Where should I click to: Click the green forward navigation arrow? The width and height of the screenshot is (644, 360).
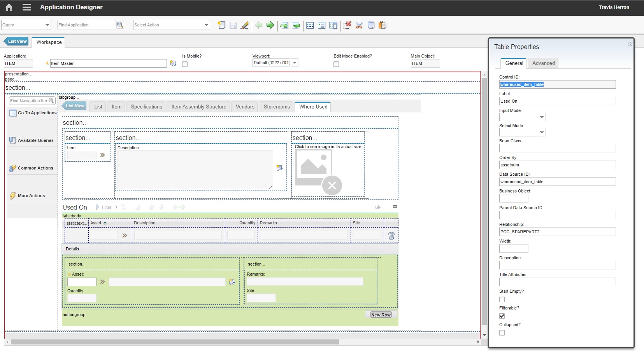coord(270,25)
